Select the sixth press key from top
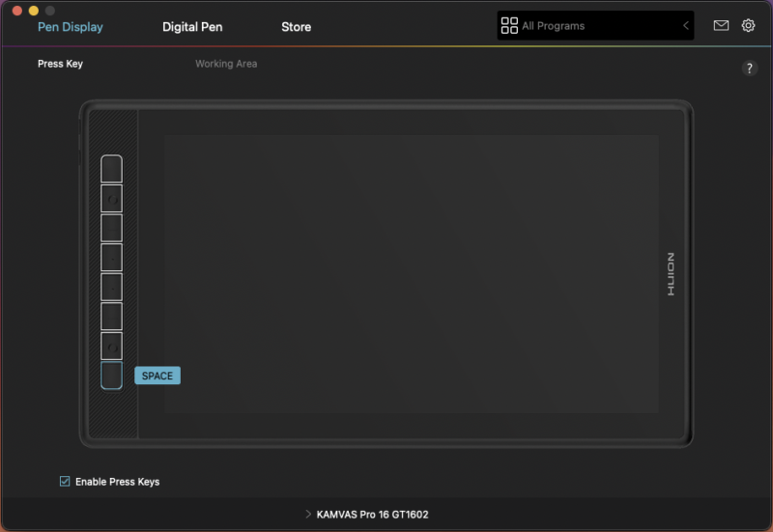Screen dimensions: 773x532 (111, 317)
